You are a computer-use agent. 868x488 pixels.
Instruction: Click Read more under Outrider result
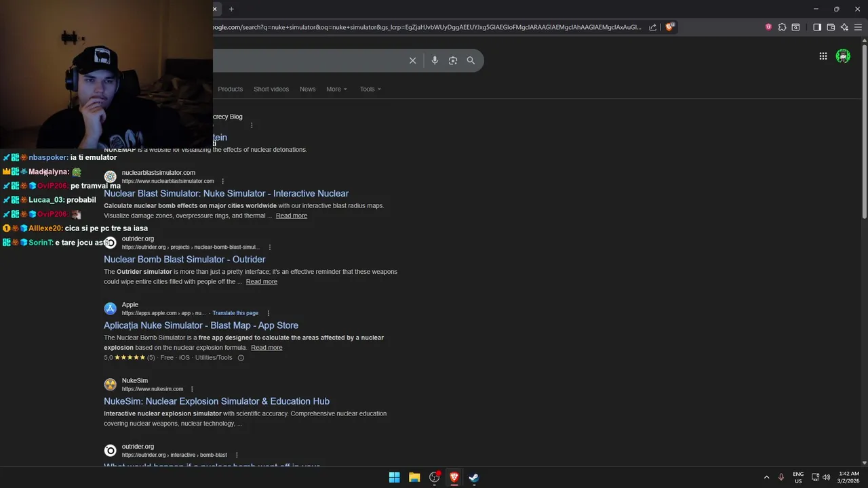pos(262,281)
